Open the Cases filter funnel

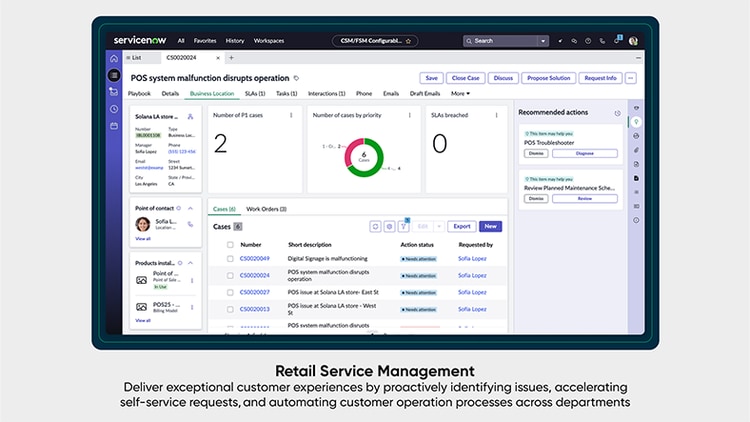pyautogui.click(x=404, y=226)
